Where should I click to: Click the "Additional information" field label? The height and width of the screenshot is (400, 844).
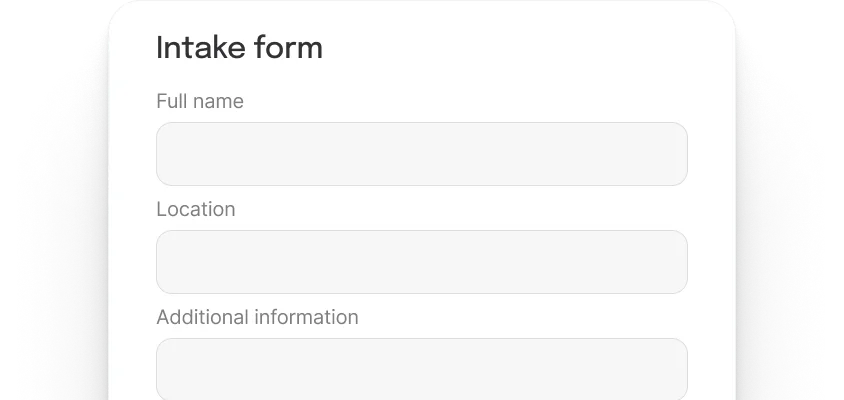pos(257,317)
